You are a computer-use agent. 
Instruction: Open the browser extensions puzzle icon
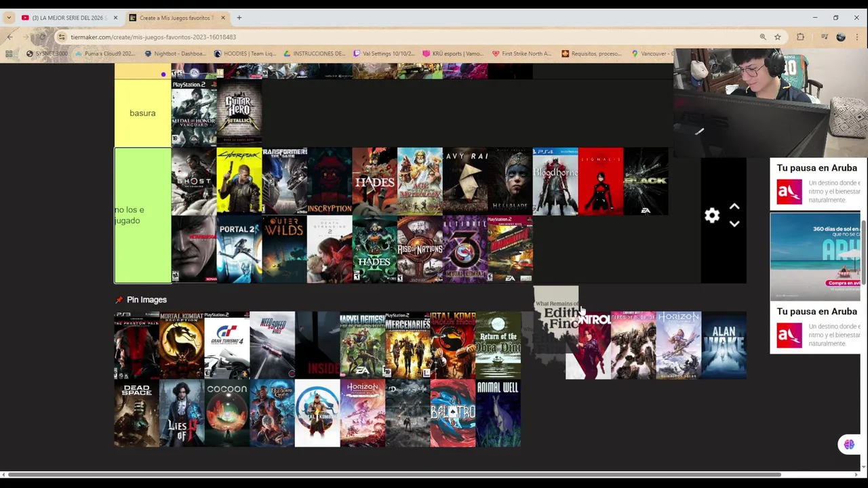[x=800, y=37]
